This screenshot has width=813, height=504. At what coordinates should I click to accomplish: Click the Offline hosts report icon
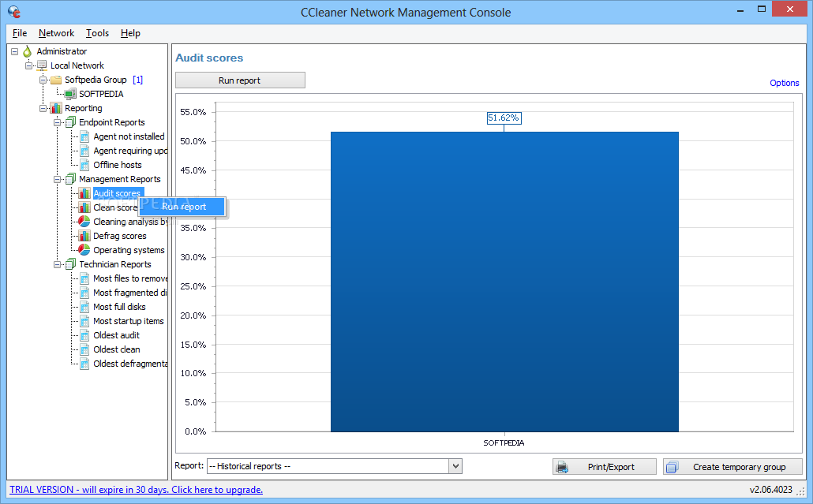coord(84,165)
